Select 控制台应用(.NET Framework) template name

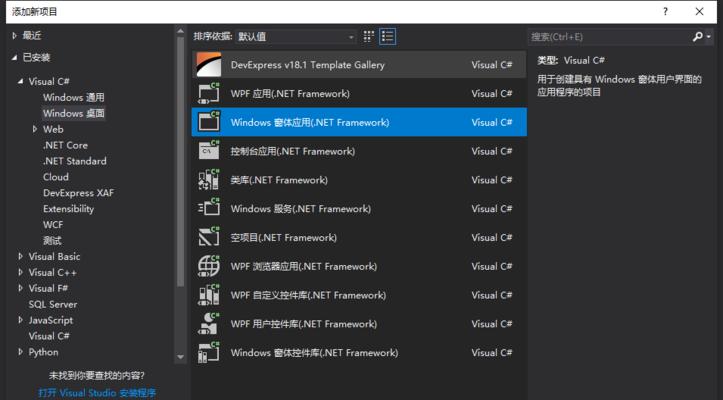pyautogui.click(x=293, y=151)
